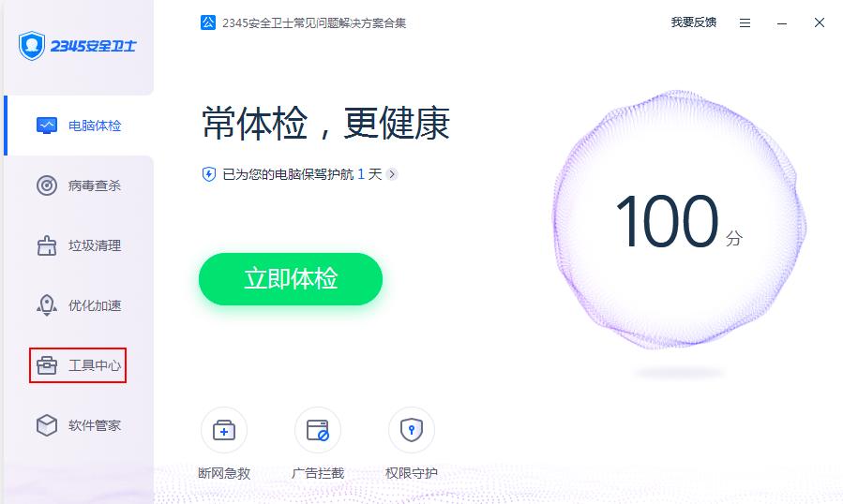
Task: Open the 2345安全卫士常见问题解决方案合集 link
Action: tap(314, 23)
